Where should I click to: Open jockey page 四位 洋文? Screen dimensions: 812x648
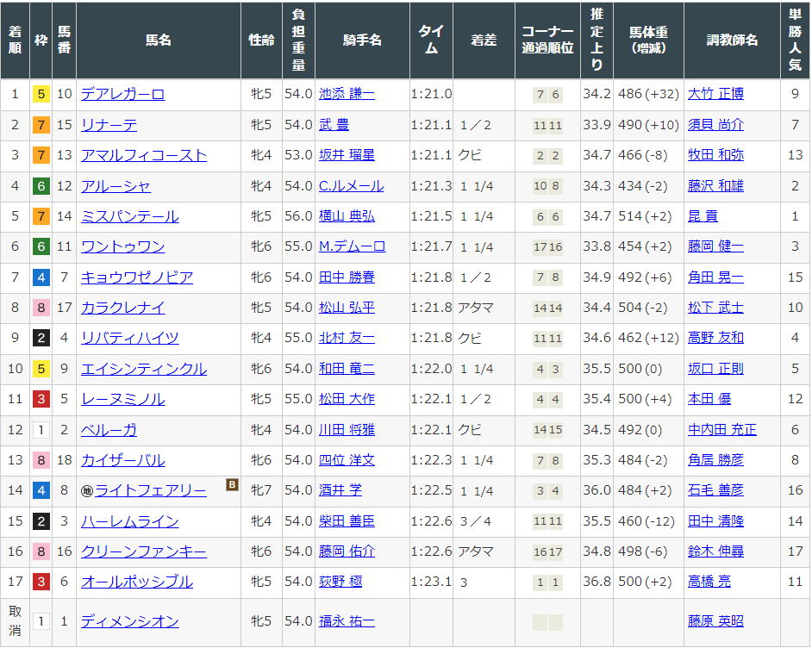347,460
